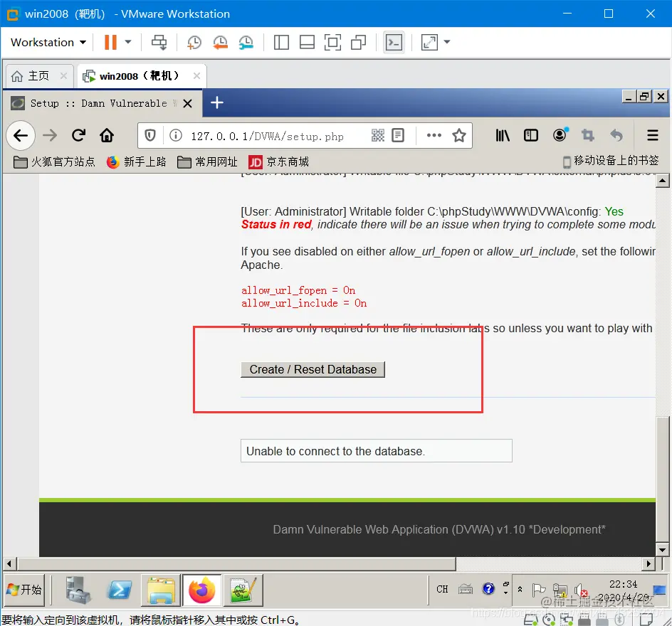Click the blue help icon in the language bar
This screenshot has height=626, width=672.
488,589
